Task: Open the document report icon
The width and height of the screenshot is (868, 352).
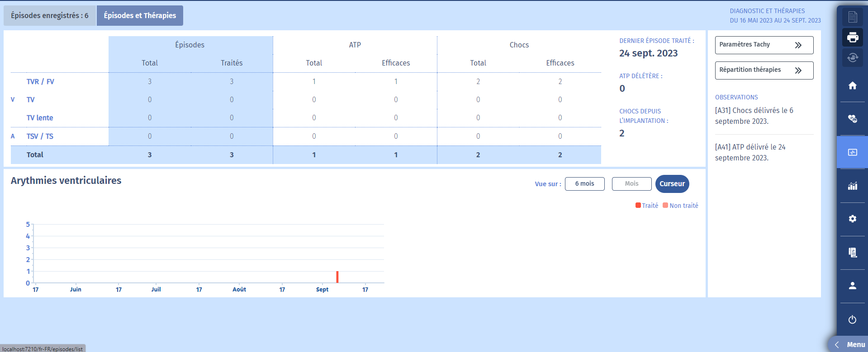Action: coord(852,17)
